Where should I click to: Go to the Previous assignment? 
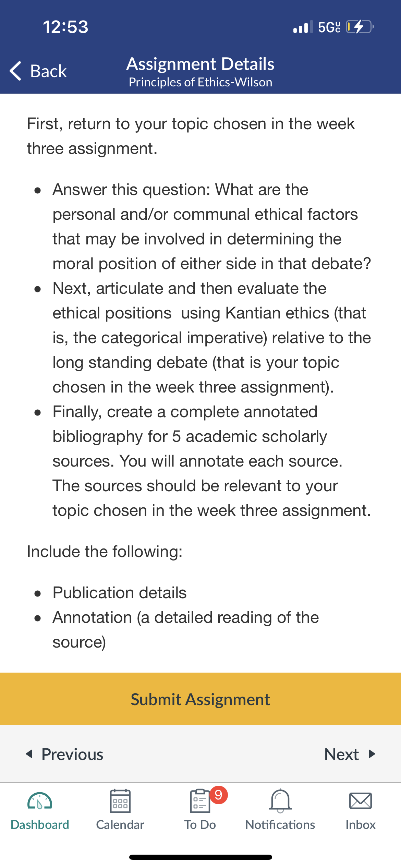tap(64, 754)
